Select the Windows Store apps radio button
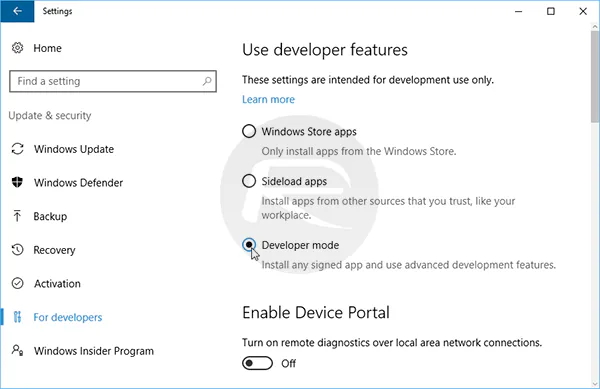Screen dimensions: 600x389 coord(249,131)
